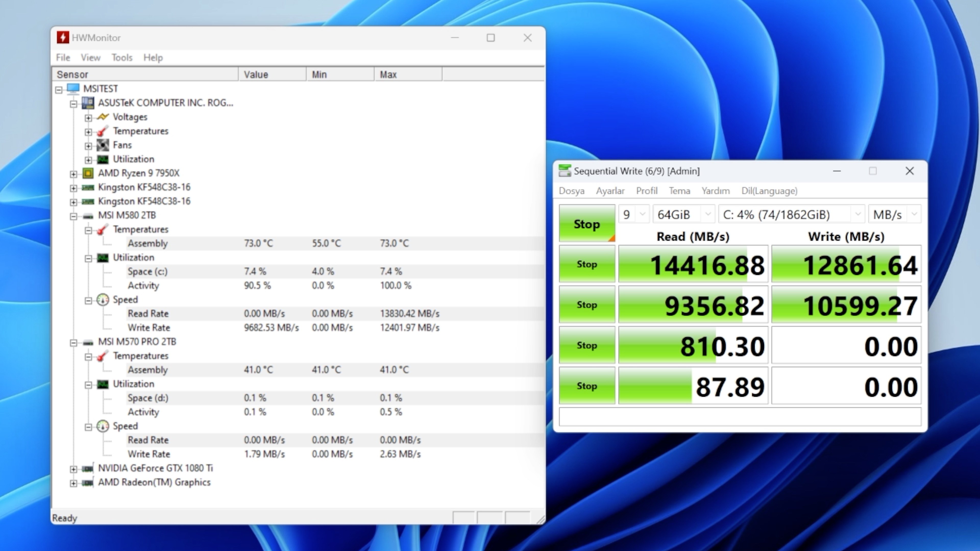Screen dimensions: 980x551
Task: Open the drive selection dropdown C: 4%
Action: pyautogui.click(x=791, y=215)
